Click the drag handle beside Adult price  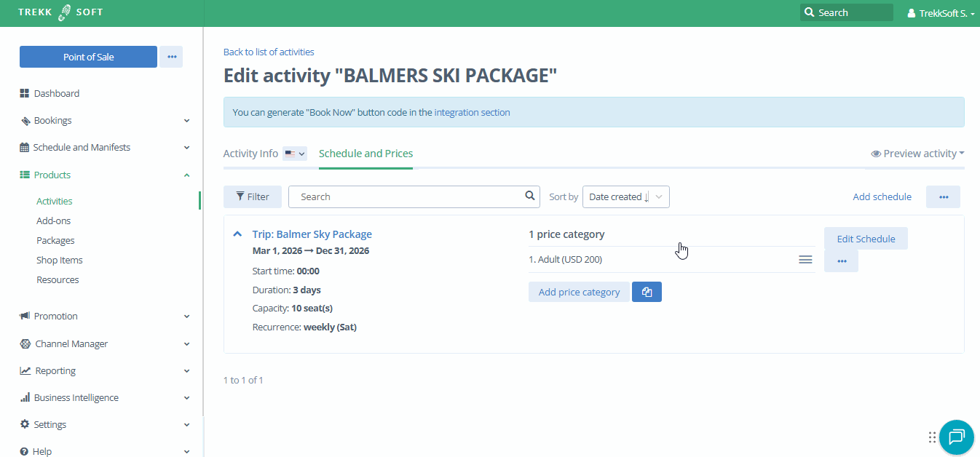[805, 260]
